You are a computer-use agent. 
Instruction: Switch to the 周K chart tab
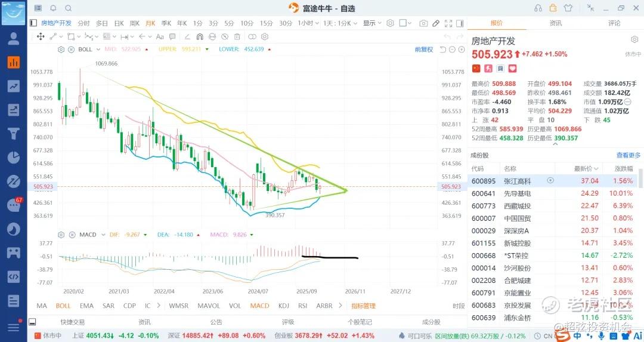pos(135,23)
